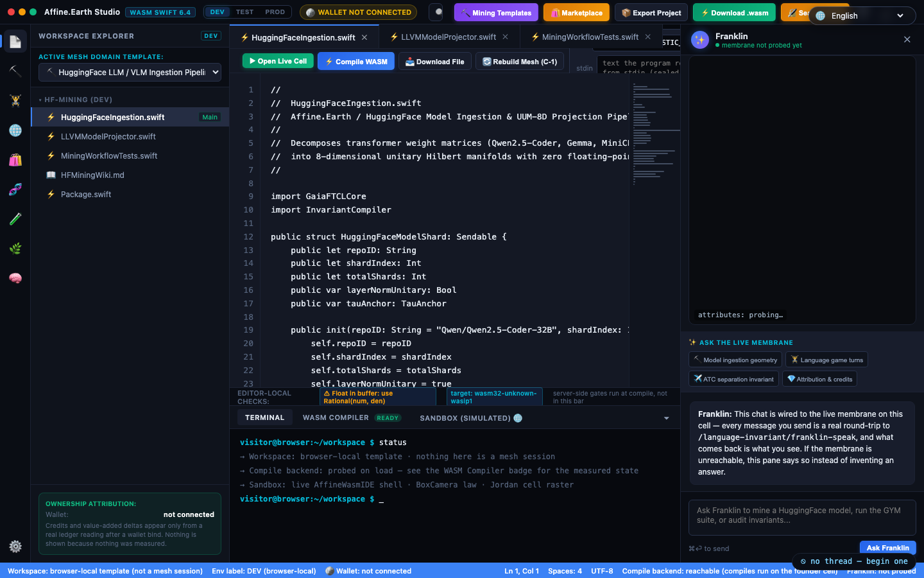Select the DNA helix sidebar icon
Viewport: 924px width, 578px height.
coord(15,189)
